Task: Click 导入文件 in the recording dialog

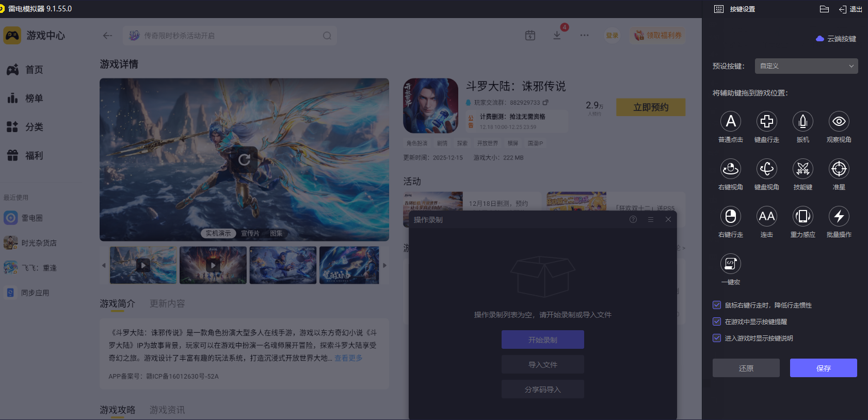Action: [543, 364]
